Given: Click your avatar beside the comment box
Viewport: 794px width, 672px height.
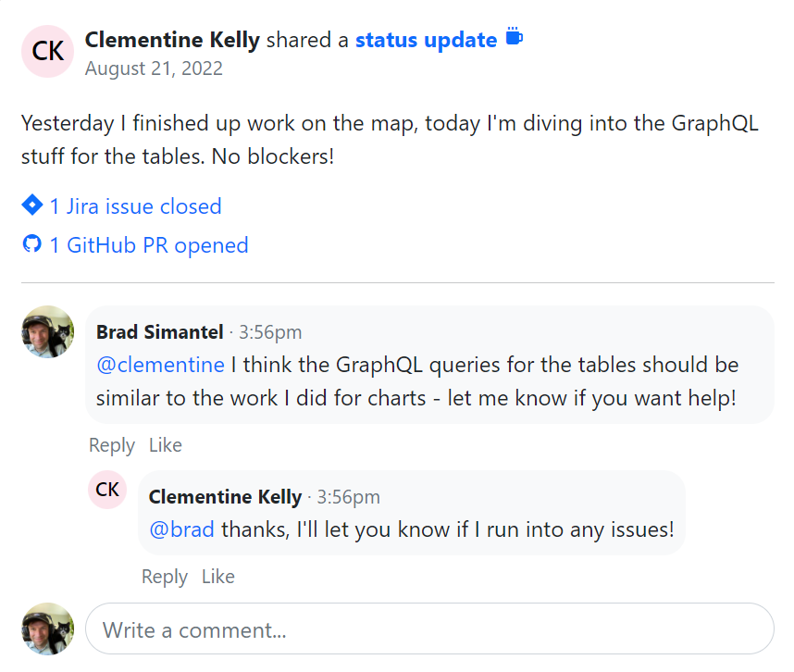Looking at the screenshot, I should [48, 629].
